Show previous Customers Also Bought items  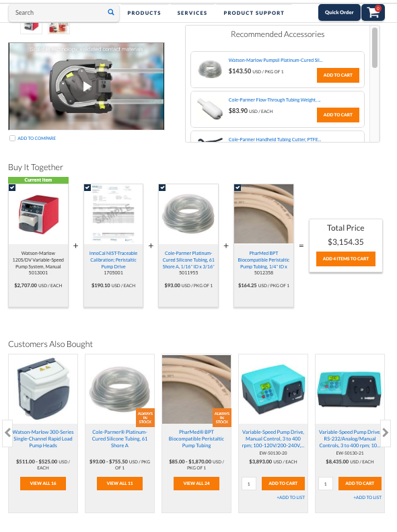pos(7,433)
